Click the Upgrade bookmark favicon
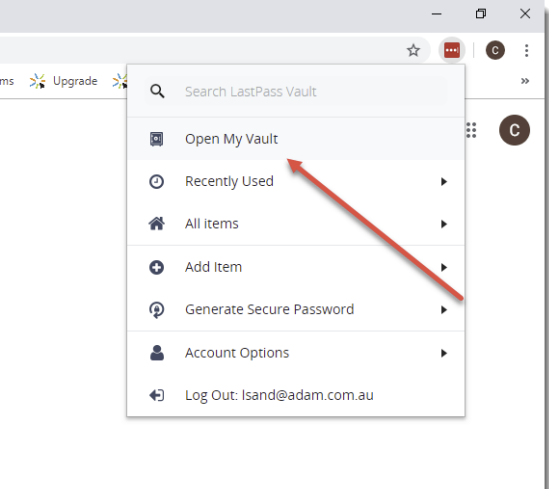549x489 pixels. [x=37, y=81]
